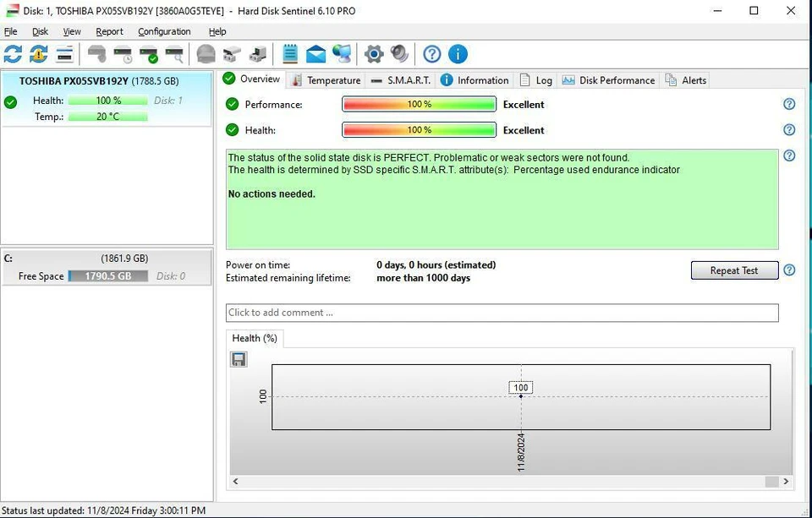Viewport: 812px width, 518px height.
Task: Click the Temperature 20°C bar in sidebar
Action: coord(106,117)
